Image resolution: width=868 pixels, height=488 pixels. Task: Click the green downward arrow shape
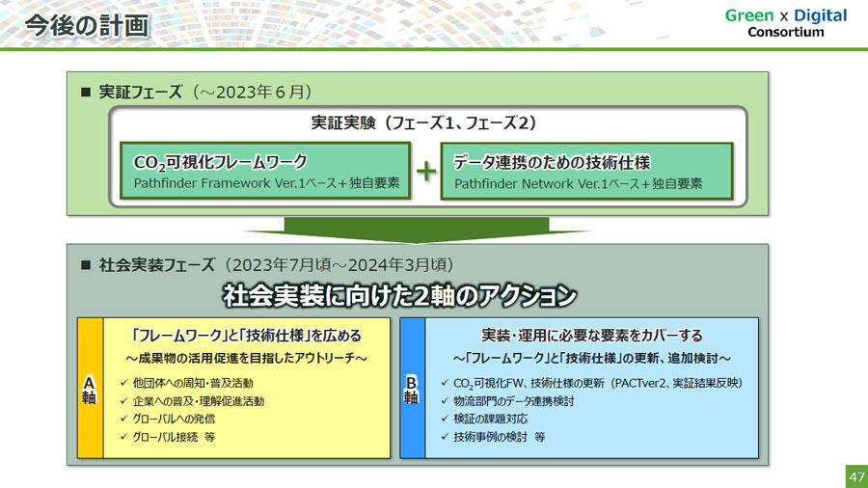417,230
